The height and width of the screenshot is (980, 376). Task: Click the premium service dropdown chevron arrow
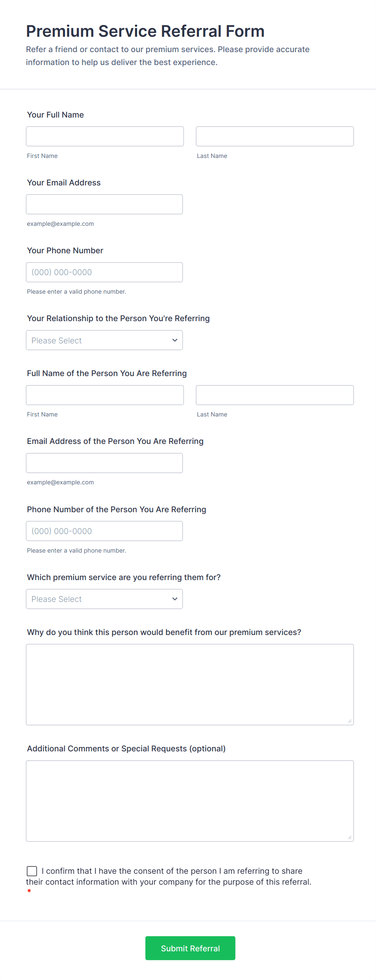click(x=175, y=599)
